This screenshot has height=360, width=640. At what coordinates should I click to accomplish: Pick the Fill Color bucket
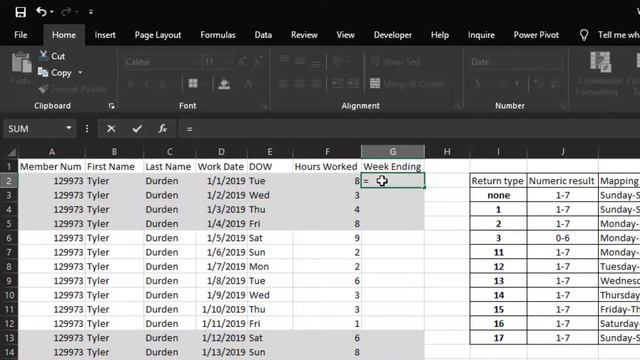[224, 84]
